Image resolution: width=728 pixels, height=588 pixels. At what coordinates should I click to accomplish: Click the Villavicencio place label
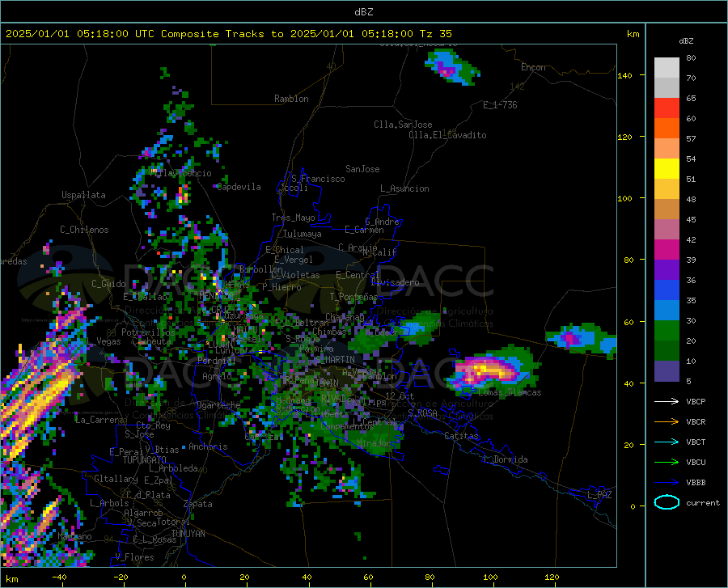click(x=180, y=173)
